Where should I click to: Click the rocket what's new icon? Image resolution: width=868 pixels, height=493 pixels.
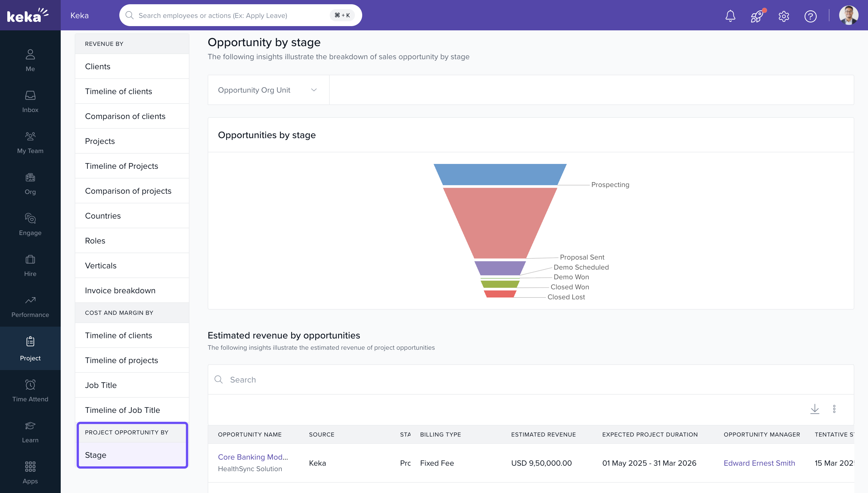(x=757, y=16)
